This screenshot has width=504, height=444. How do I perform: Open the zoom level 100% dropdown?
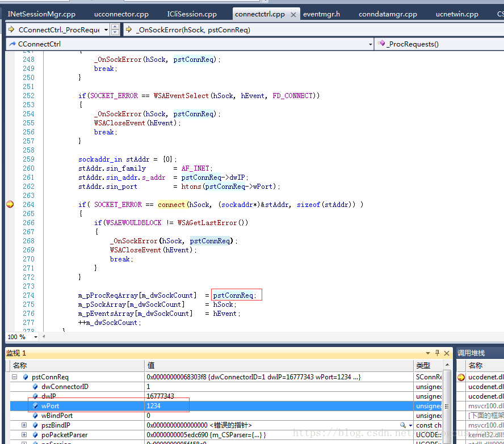36,337
